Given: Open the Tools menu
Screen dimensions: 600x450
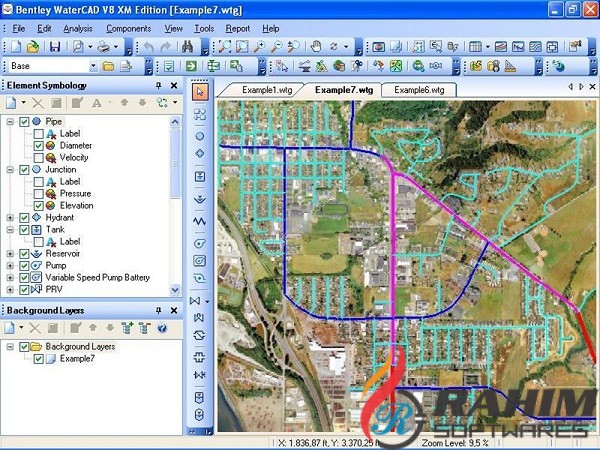Looking at the screenshot, I should [204, 29].
